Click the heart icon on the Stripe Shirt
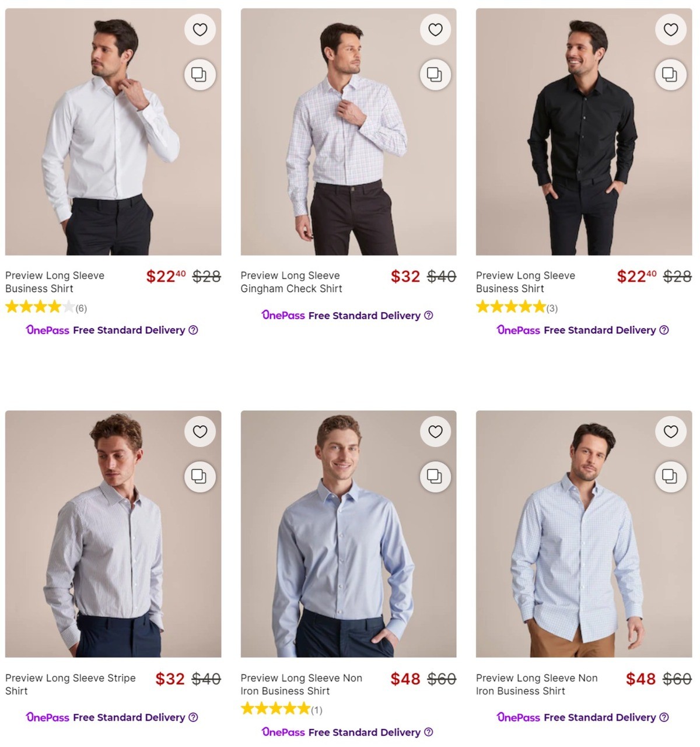Screen dimensions: 700x747 [200, 432]
